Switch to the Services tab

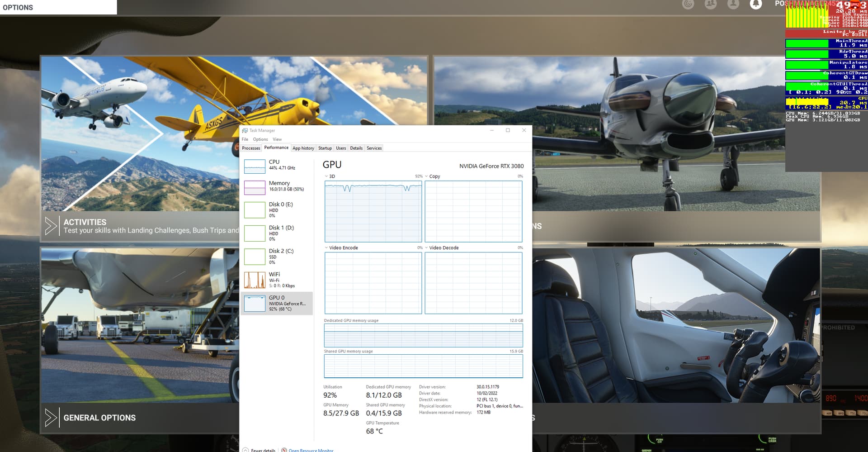click(x=374, y=148)
